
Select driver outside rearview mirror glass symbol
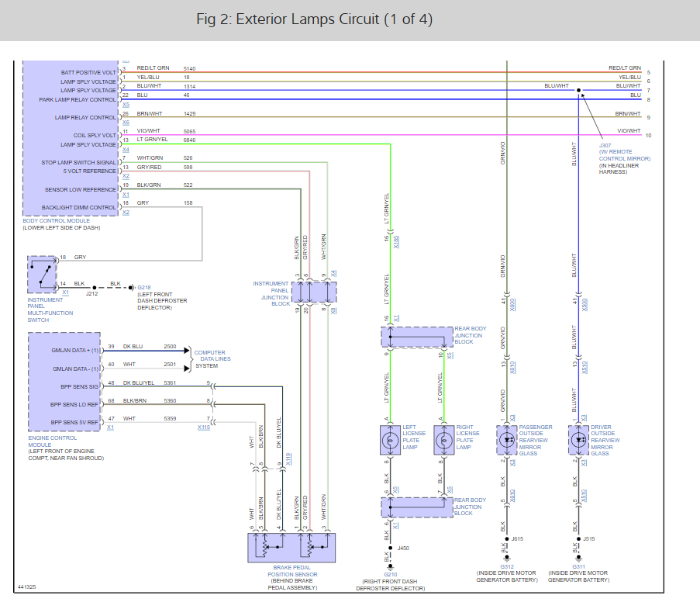[x=578, y=440]
